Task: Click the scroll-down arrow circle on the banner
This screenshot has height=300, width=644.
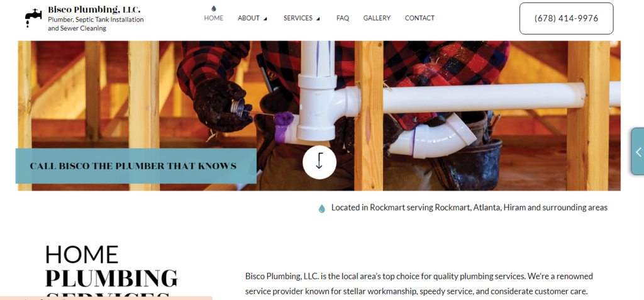Action: [319, 162]
